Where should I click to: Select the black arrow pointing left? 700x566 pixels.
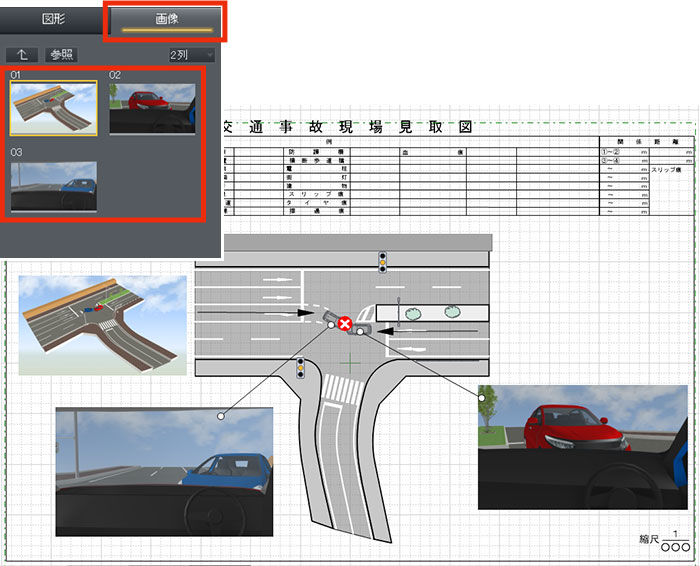click(x=430, y=331)
